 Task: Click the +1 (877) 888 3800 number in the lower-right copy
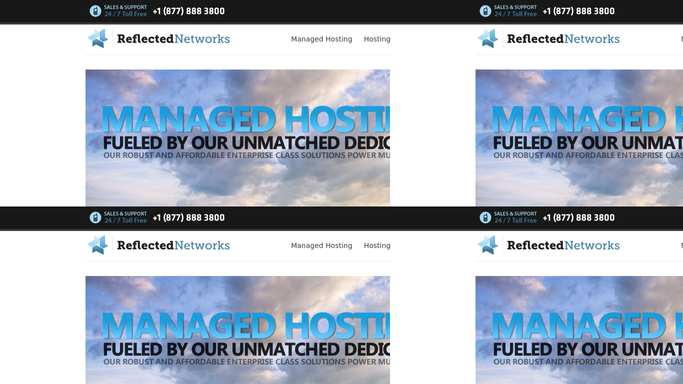coord(578,218)
